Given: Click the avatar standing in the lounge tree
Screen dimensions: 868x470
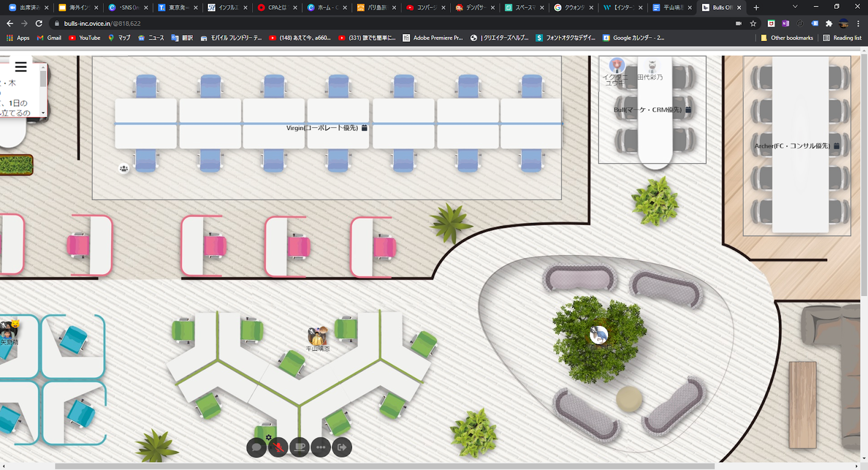Looking at the screenshot, I should coord(599,334).
